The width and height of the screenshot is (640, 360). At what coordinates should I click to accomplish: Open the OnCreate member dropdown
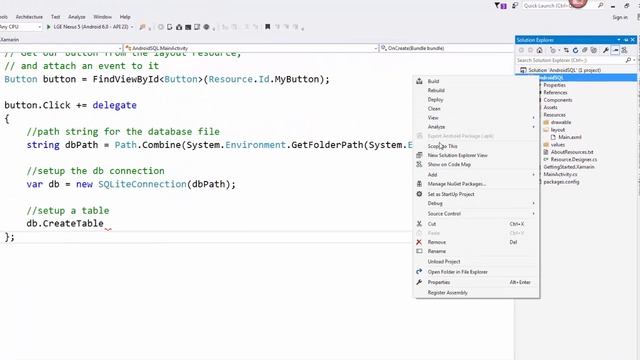(446, 48)
